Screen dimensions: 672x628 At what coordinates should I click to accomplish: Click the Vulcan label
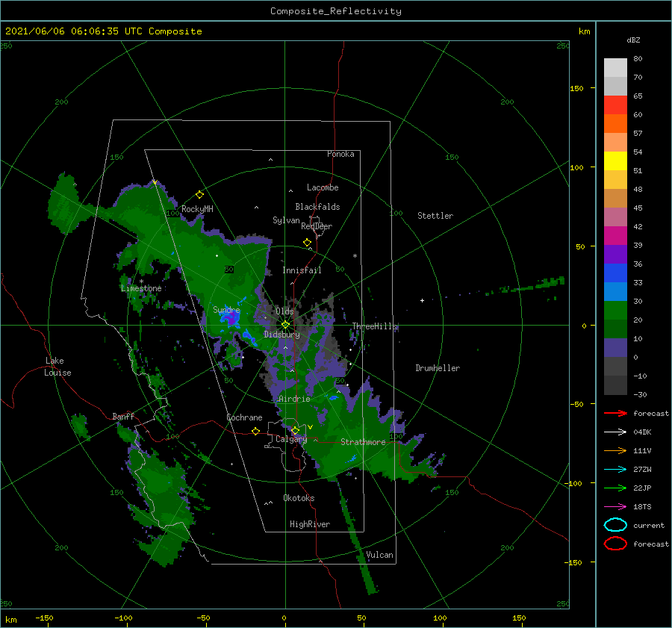click(x=380, y=555)
